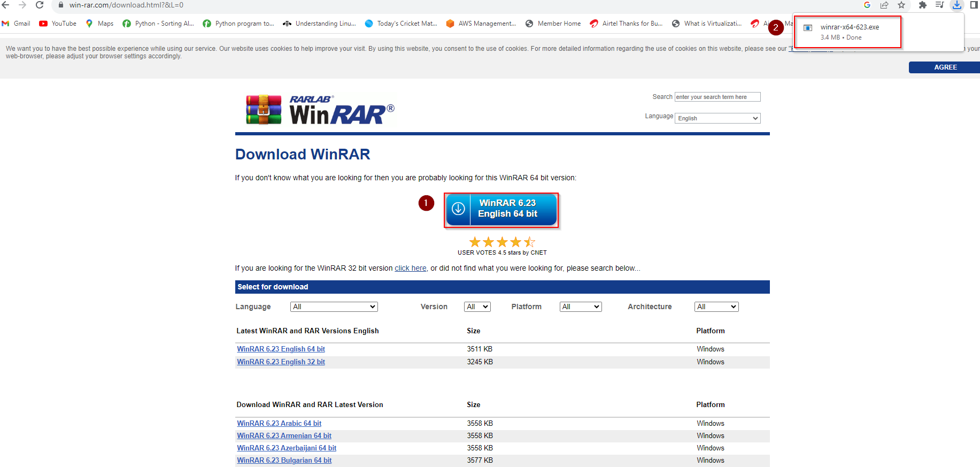The height and width of the screenshot is (467, 980).
Task: Click 'Select for download' header bar
Action: 502,287
